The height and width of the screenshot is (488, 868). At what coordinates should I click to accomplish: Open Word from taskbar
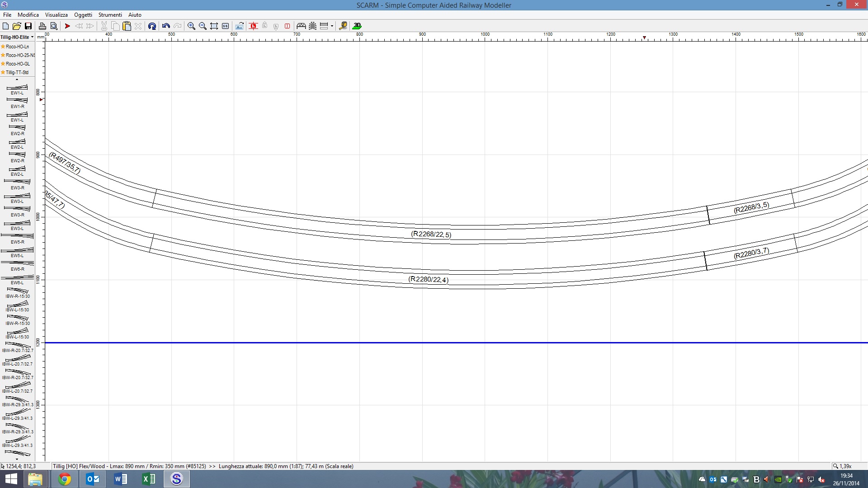pos(121,479)
